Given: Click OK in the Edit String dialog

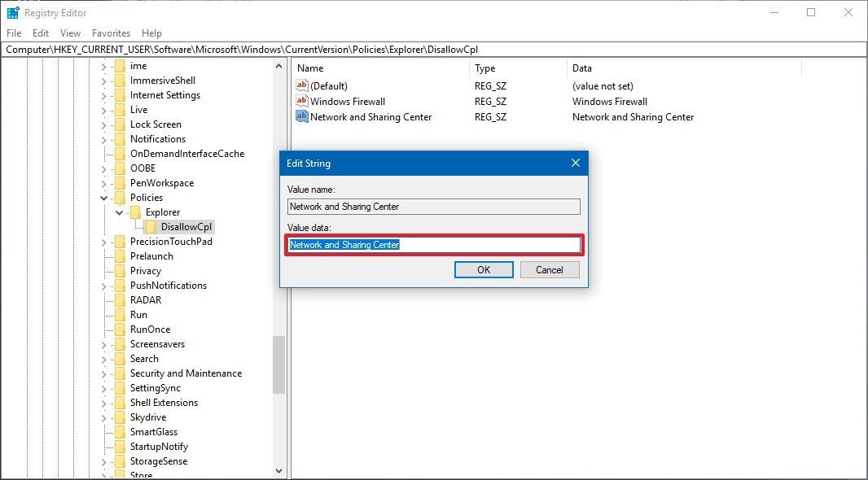Looking at the screenshot, I should pos(484,269).
